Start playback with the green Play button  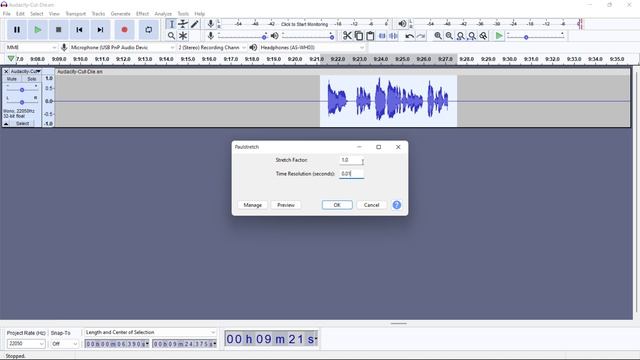tap(38, 30)
